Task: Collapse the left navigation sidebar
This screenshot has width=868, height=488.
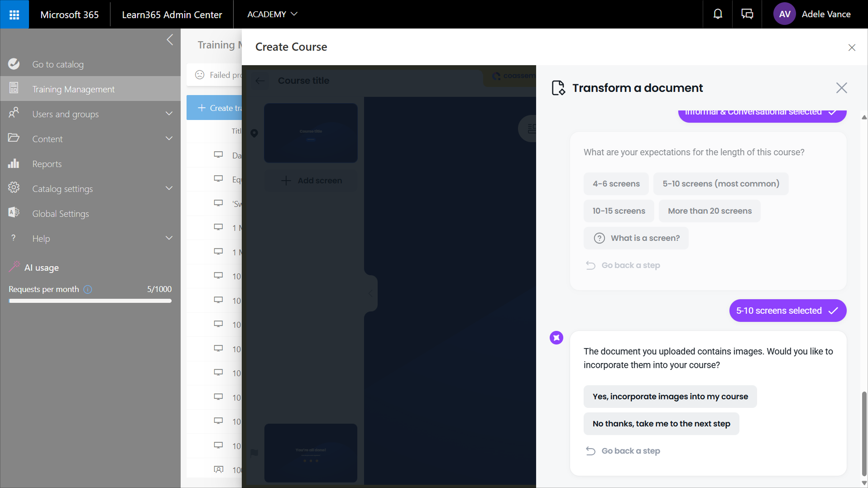Action: point(170,40)
